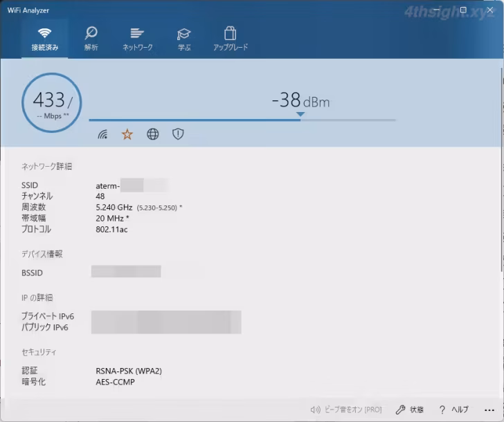Click the encryption value AES-CCMP
The height and width of the screenshot is (422, 504).
115,382
